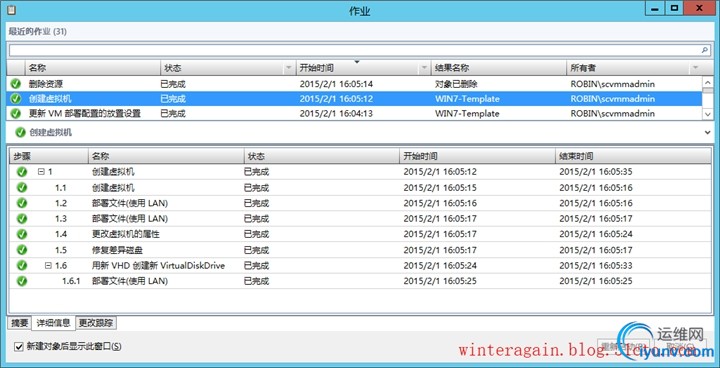Select the 删除资源 job row
The width and height of the screenshot is (720, 368).
click(x=354, y=84)
